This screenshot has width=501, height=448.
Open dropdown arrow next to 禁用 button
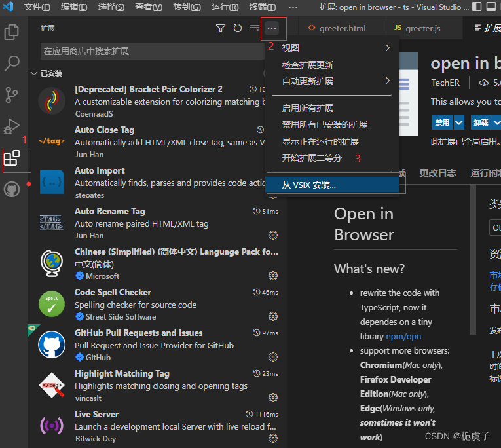tap(459, 122)
